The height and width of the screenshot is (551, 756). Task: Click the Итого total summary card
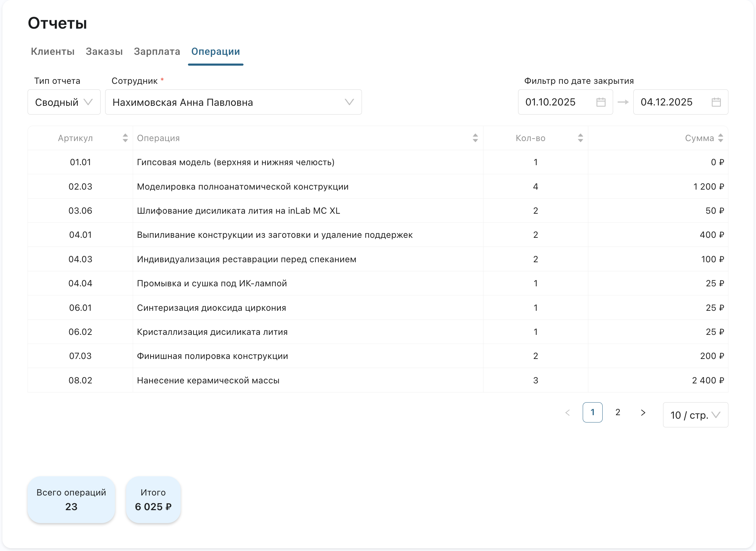coord(153,499)
